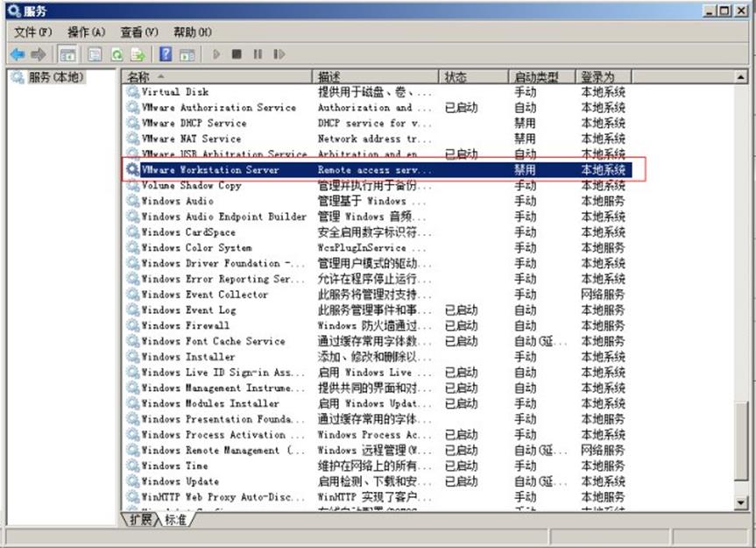
Task: Open the 查看(V) menu
Action: click(138, 32)
